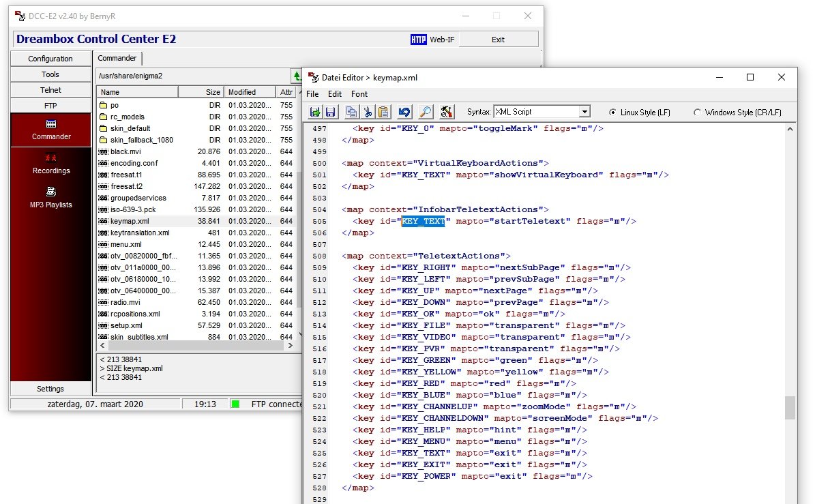Viewport: 815px width, 504px height.
Task: Click the Undo arrow icon
Action: (x=404, y=112)
